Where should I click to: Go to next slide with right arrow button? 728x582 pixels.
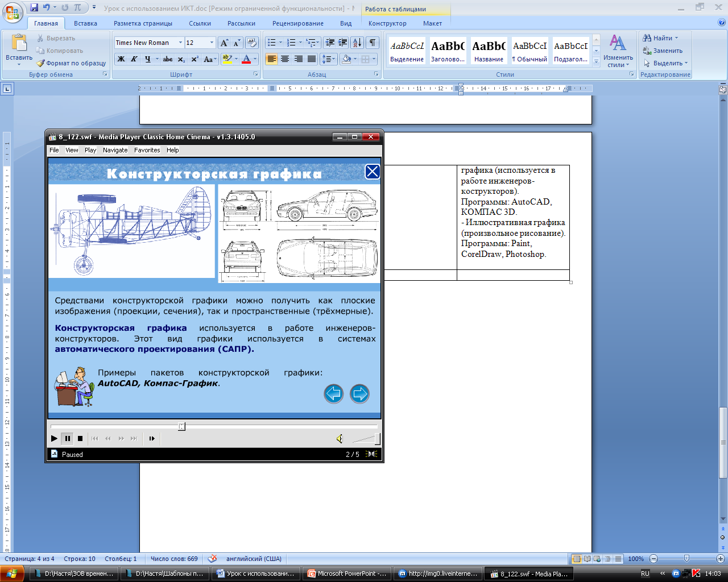tap(359, 393)
